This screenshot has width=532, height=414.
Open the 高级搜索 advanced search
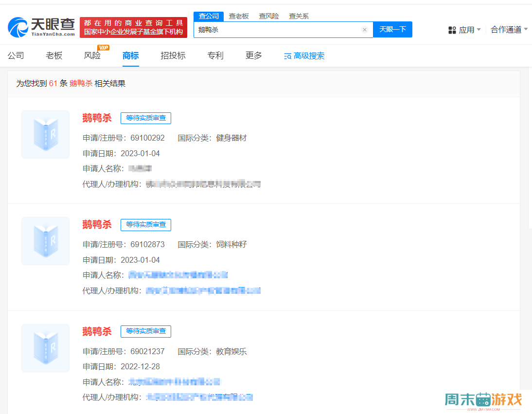[304, 56]
